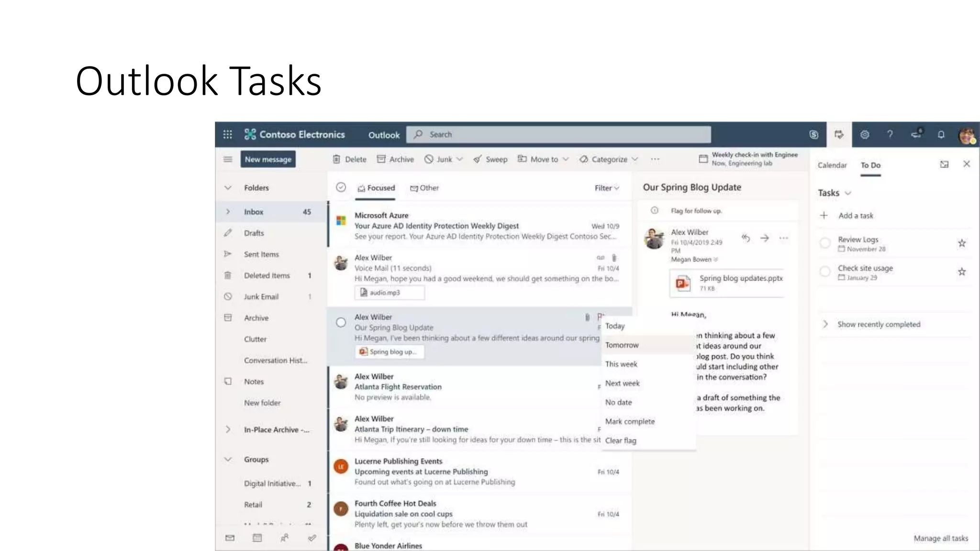Open Weekly check-in meeting reminder
980x551 pixels.
(x=748, y=159)
